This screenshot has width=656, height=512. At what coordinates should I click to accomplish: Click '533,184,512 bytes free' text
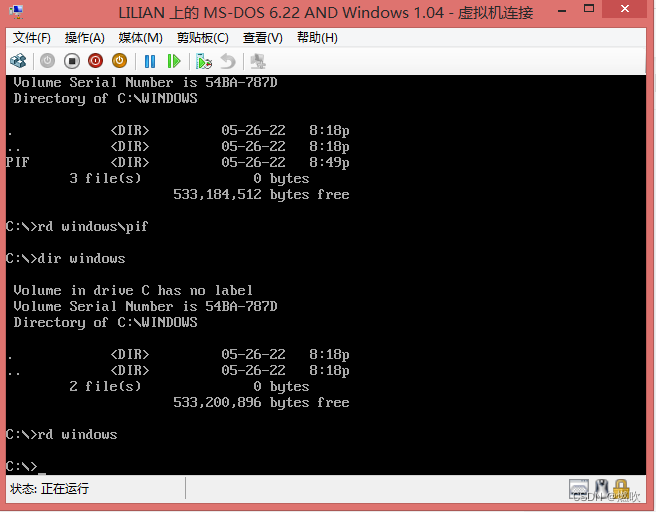coord(261,195)
